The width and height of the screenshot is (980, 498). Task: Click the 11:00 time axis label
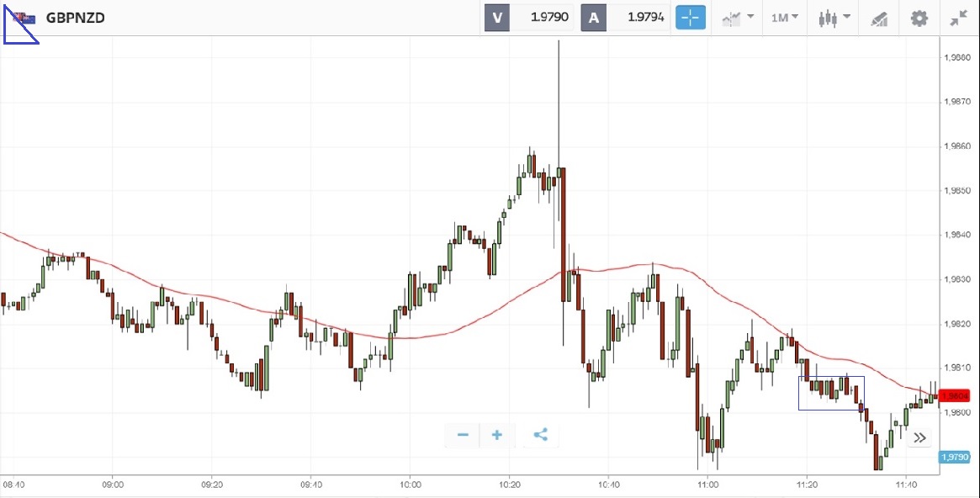707,485
